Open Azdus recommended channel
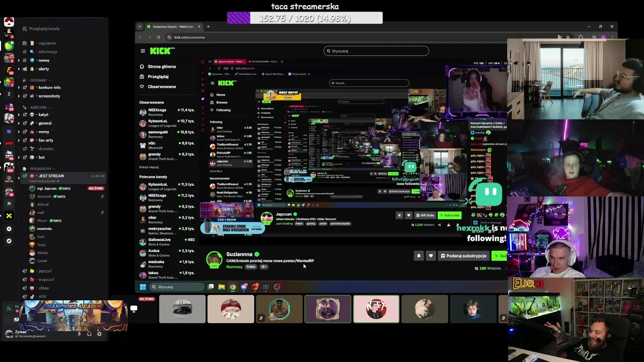This screenshot has width=644, height=362. point(167,252)
